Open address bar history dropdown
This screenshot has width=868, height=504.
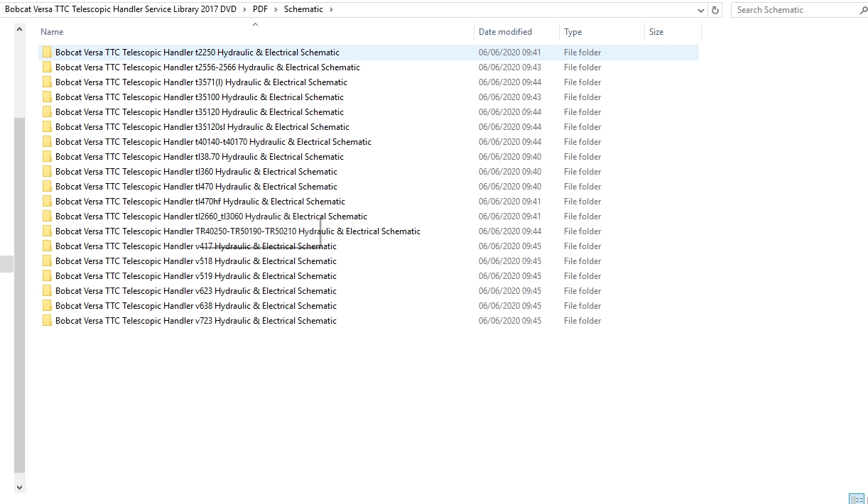[x=701, y=10]
